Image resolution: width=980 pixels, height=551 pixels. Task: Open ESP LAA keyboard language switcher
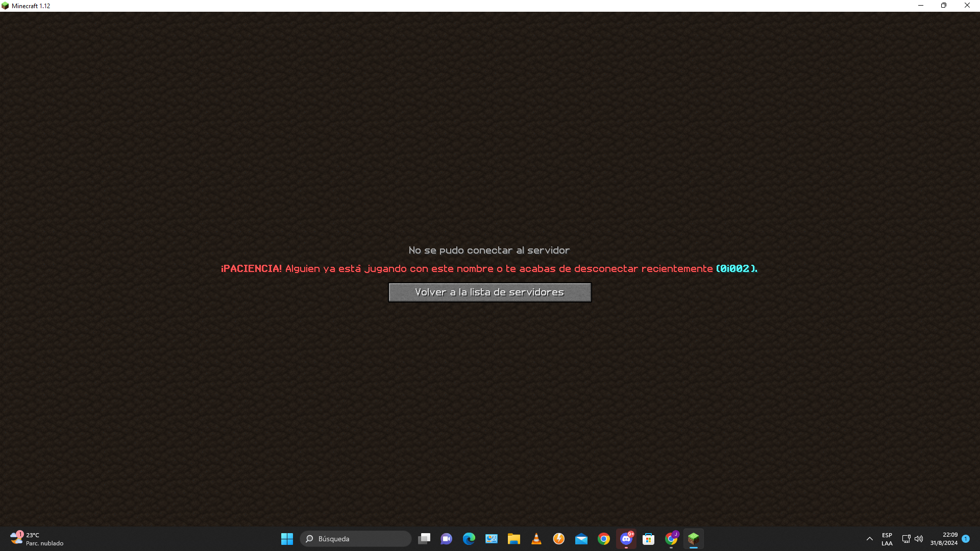887,539
